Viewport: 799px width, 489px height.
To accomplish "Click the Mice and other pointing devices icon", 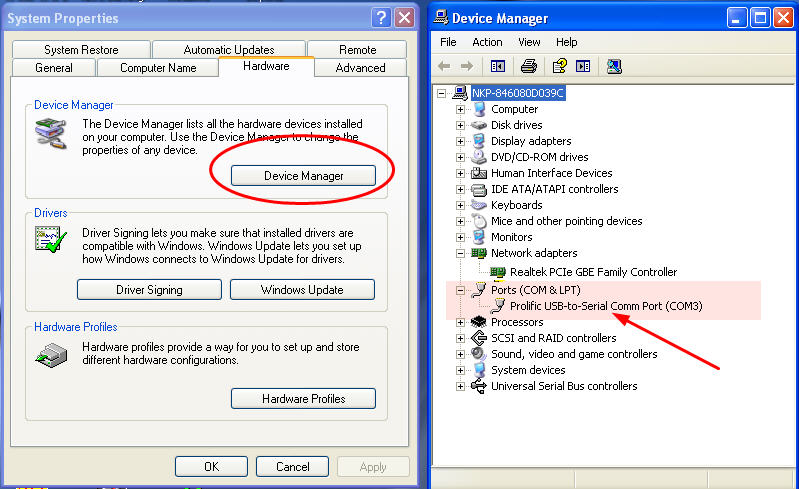I will (480, 221).
